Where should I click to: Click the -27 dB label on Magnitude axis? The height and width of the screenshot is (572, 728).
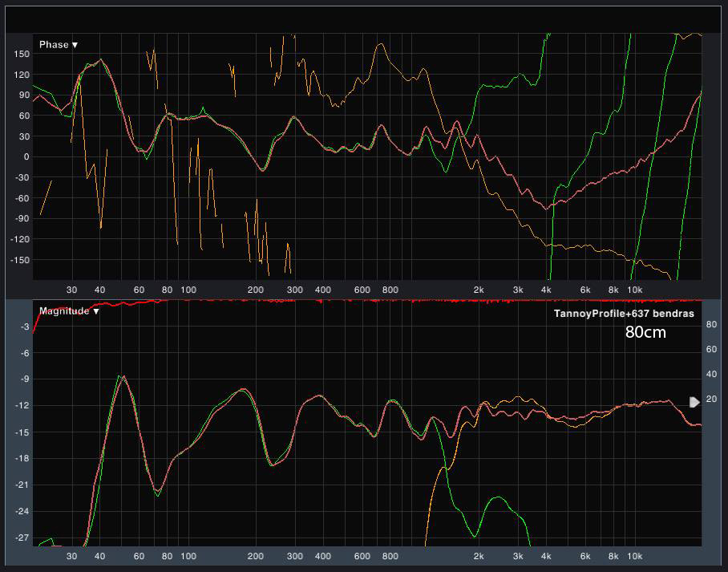(22, 537)
